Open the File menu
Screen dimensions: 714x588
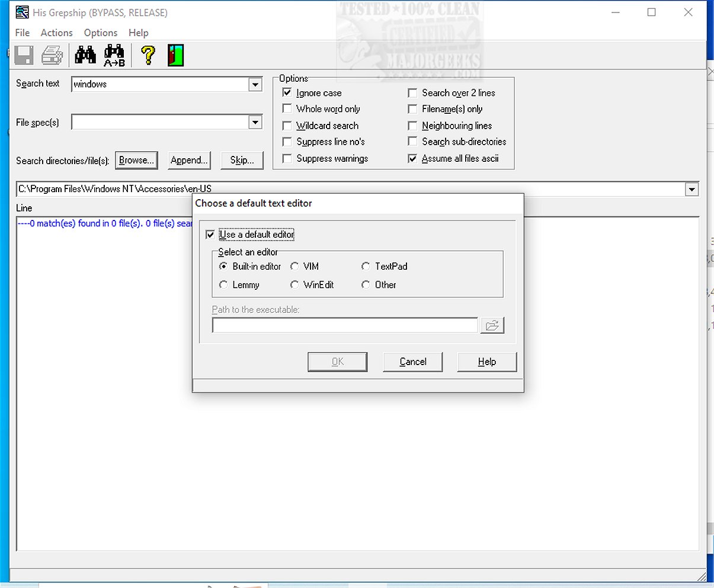coord(23,33)
